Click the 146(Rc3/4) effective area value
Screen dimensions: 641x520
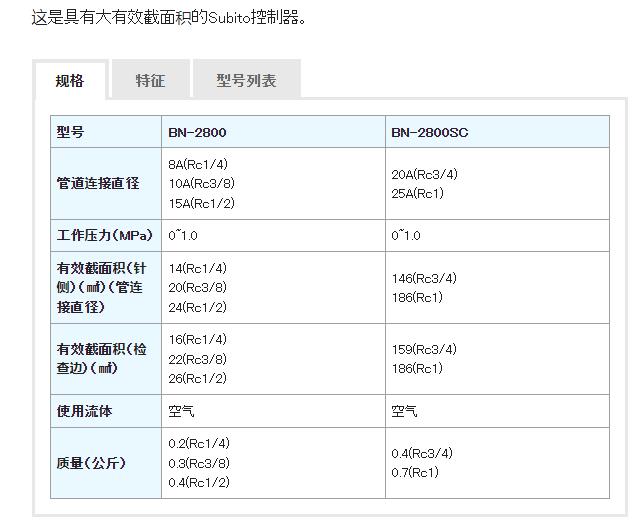(x=424, y=278)
